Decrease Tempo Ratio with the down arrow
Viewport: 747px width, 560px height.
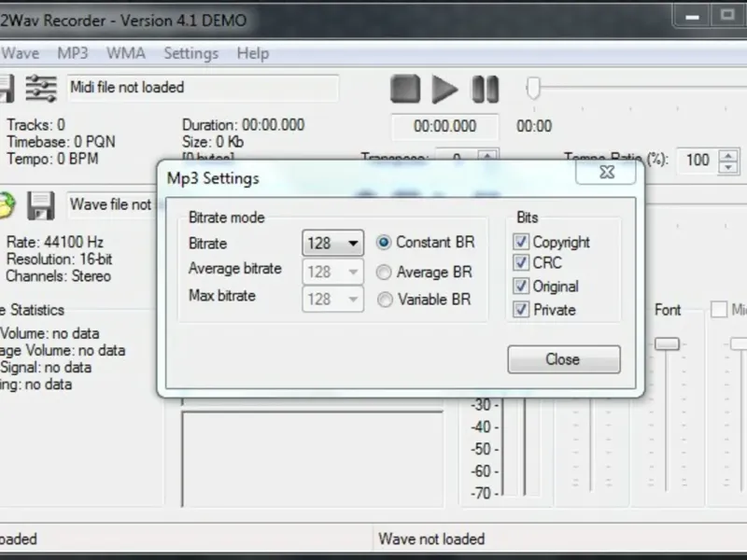coord(728,167)
